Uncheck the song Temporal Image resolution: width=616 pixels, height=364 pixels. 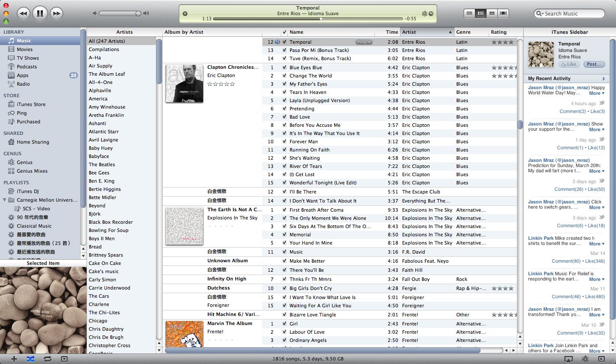pyautogui.click(x=284, y=42)
